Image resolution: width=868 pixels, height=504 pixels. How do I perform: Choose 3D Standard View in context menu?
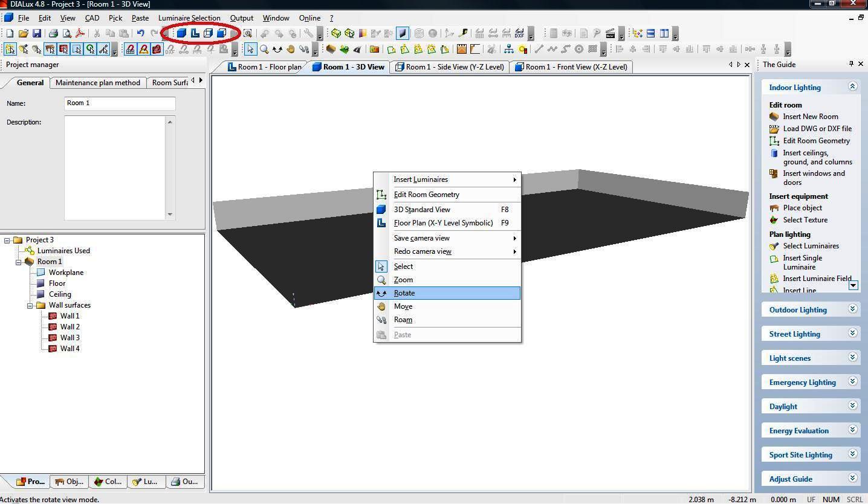(x=447, y=210)
